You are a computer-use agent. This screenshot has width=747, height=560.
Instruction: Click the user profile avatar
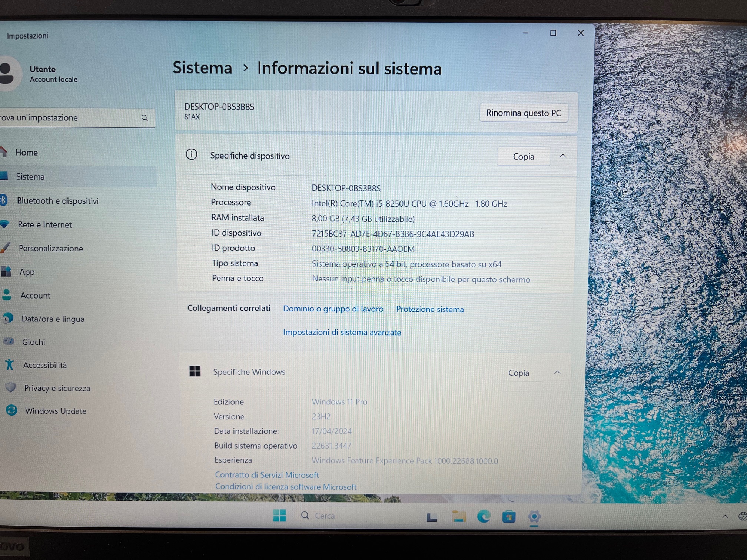(7, 73)
